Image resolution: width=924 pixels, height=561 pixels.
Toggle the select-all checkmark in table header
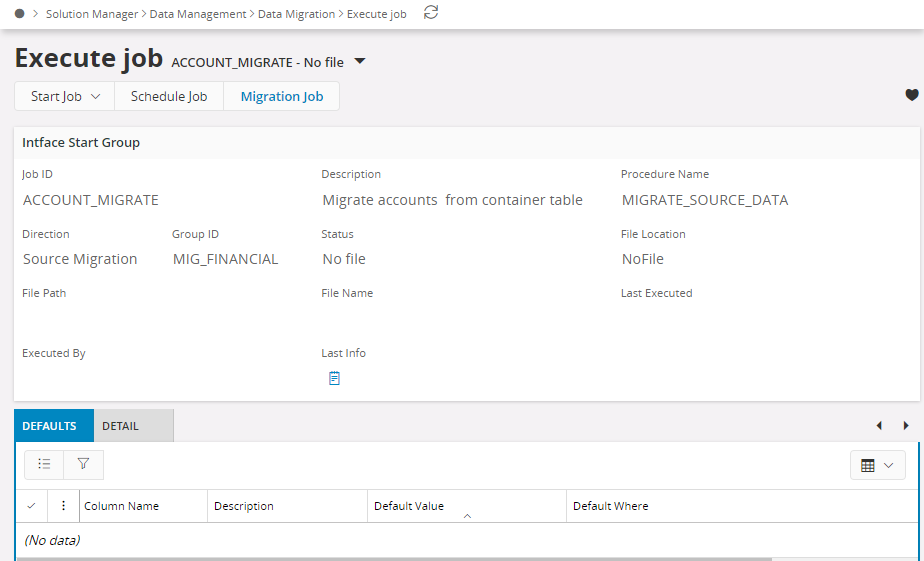31,506
